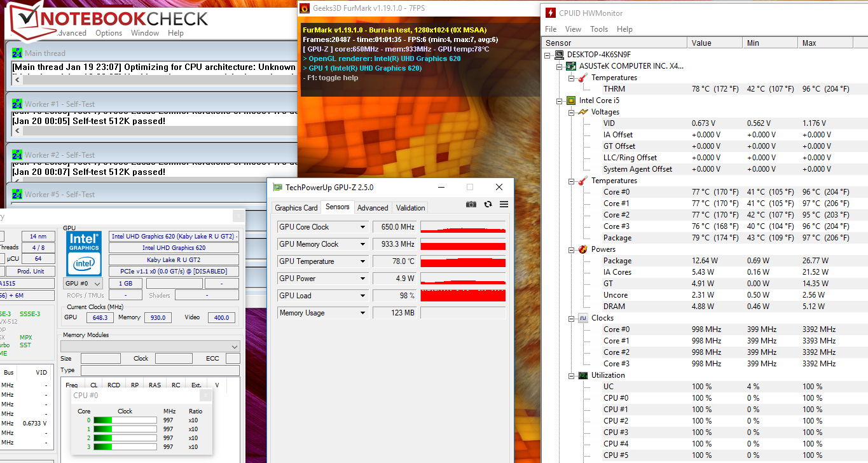Open the GPU Power sensor dropdown
The height and width of the screenshot is (463, 868).
[363, 279]
